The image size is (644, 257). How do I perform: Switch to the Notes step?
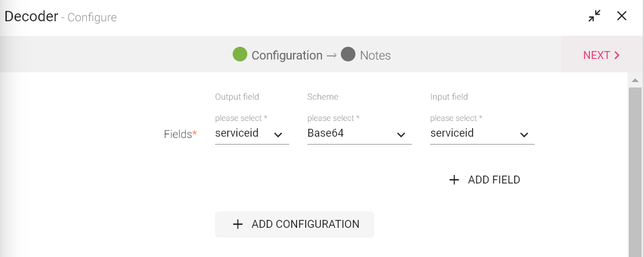click(375, 55)
